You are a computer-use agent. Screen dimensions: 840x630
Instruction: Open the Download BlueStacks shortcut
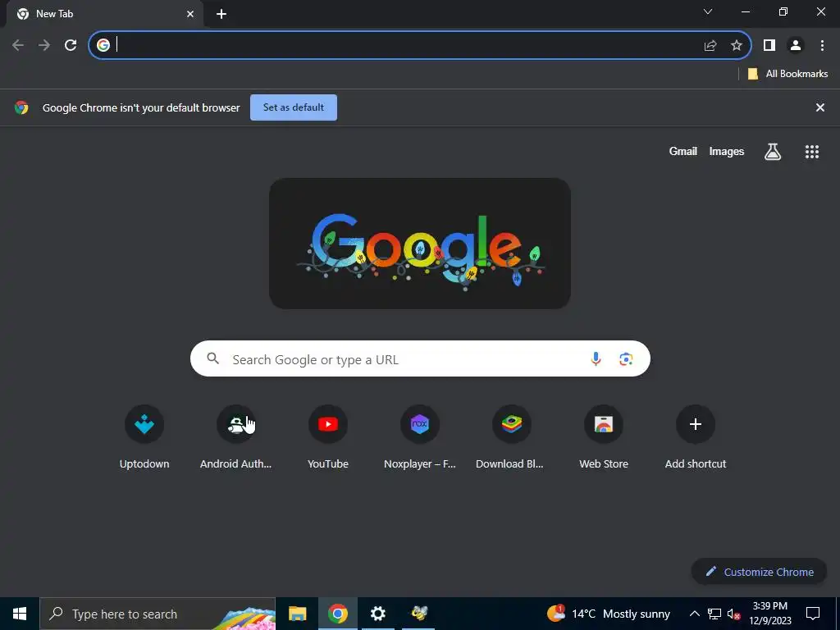tap(512, 437)
